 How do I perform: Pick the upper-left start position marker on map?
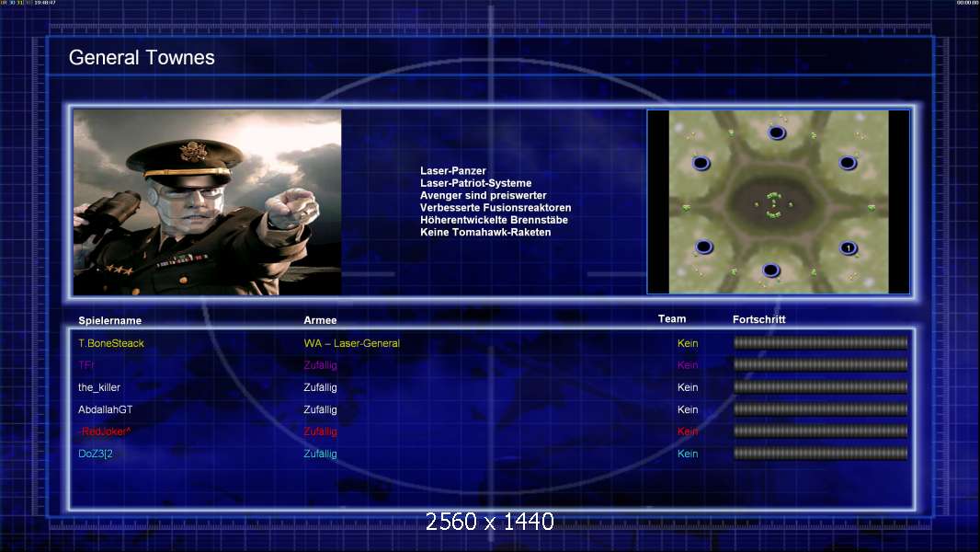coord(701,163)
